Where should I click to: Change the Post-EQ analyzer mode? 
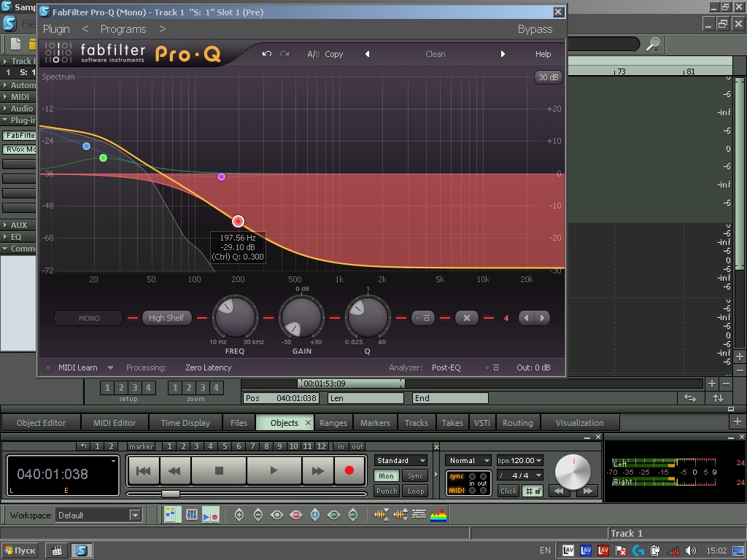446,367
